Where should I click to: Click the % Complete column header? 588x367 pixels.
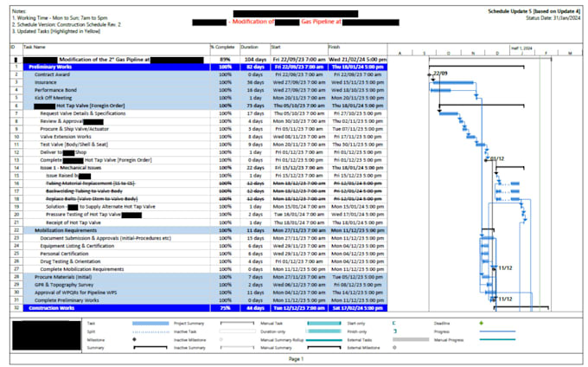pyautogui.click(x=222, y=48)
